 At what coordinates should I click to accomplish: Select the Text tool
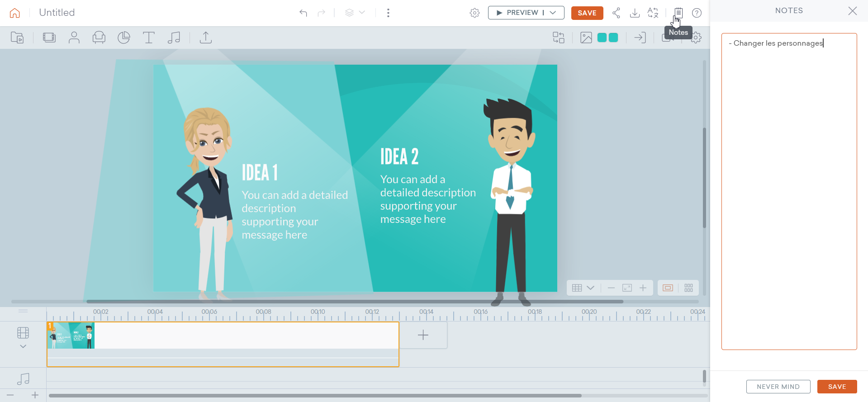[148, 38]
